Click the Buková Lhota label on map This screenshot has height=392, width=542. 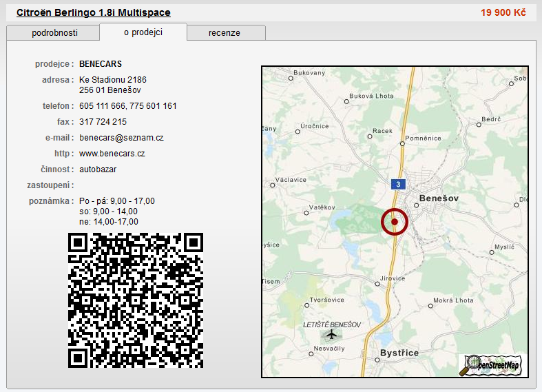pyautogui.click(x=371, y=96)
